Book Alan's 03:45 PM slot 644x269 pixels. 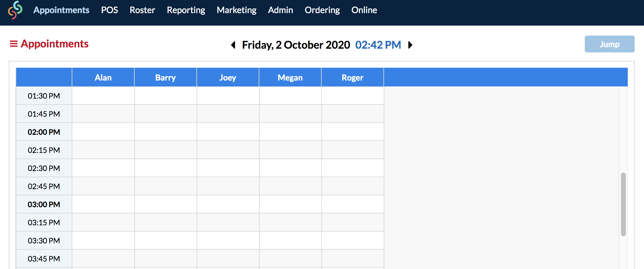point(103,259)
